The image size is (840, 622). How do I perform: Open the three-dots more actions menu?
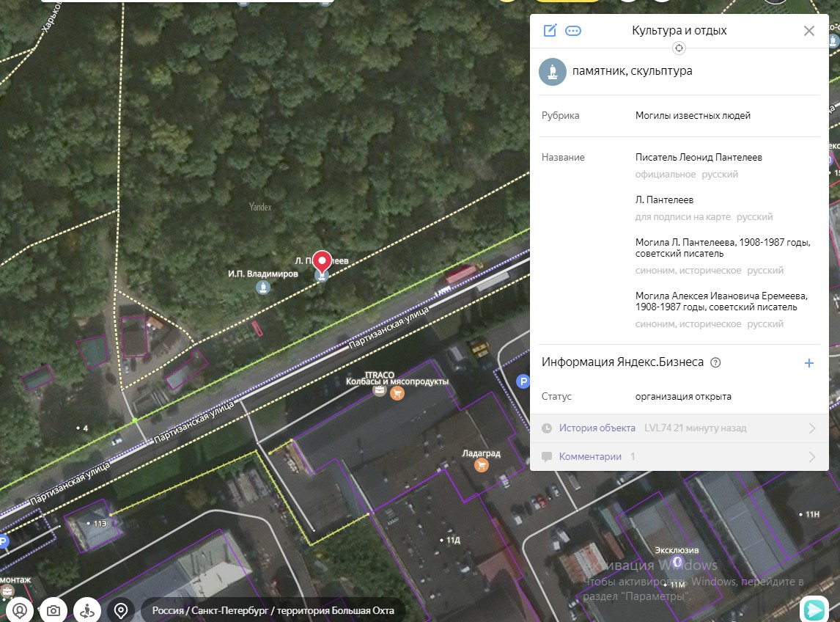click(573, 31)
